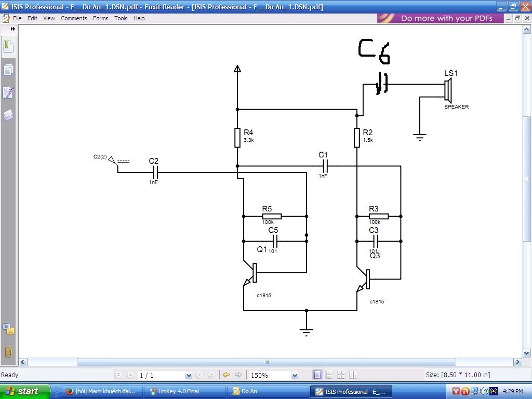Switch to UniKey 4.0 Final taskbar item
Screen dimensions: 532x399
click(x=185, y=392)
